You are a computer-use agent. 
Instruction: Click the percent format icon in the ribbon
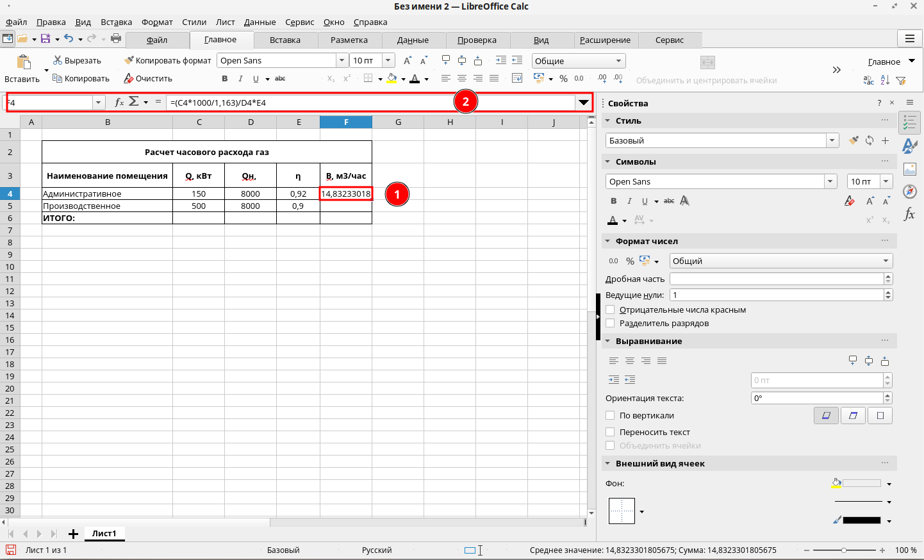(563, 79)
